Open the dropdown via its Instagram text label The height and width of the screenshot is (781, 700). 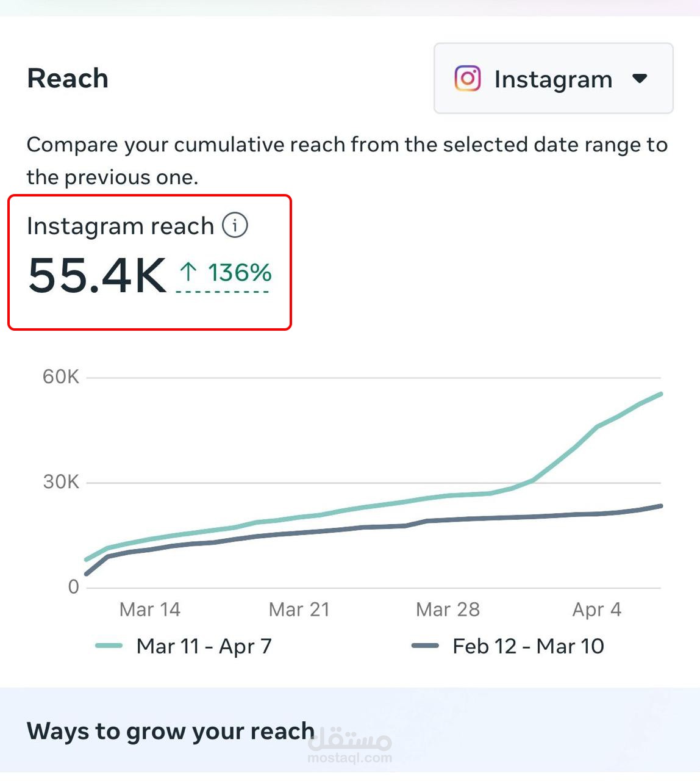click(553, 79)
